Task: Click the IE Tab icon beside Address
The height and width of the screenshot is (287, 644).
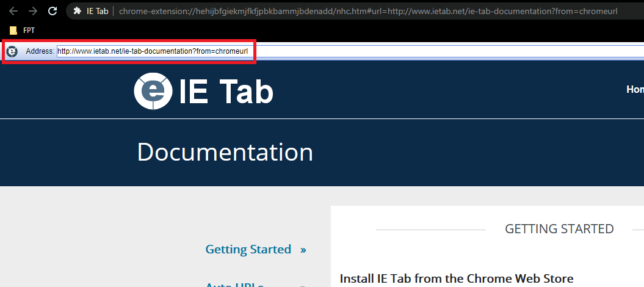Action: (12, 52)
